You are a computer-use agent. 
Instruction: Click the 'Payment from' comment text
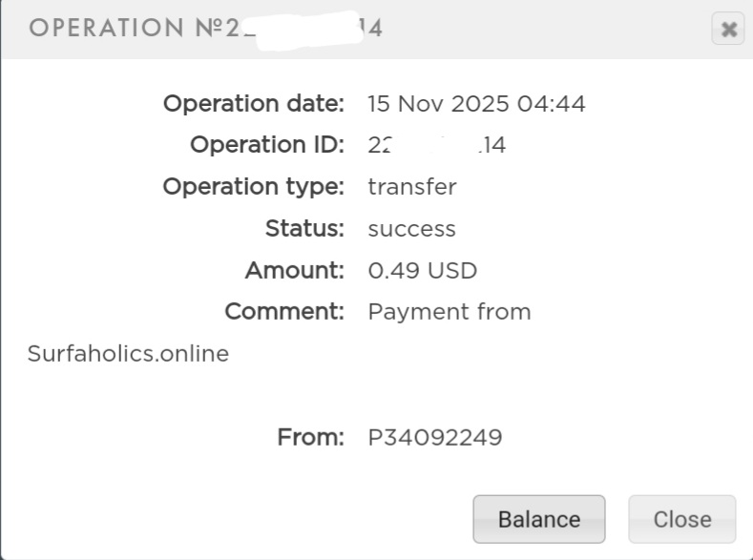(450, 312)
